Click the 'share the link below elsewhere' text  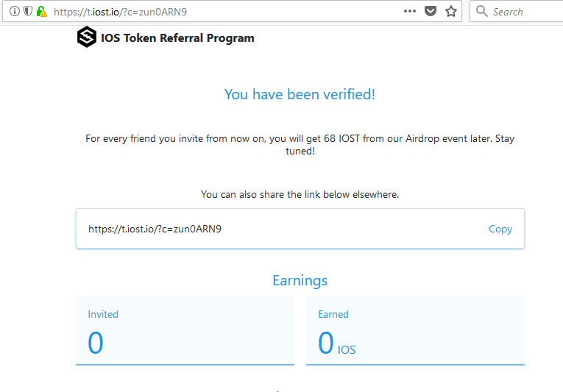[300, 195]
